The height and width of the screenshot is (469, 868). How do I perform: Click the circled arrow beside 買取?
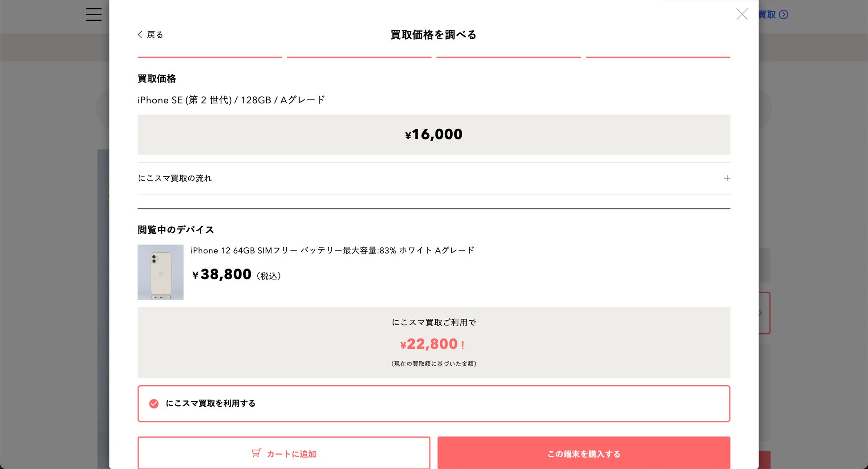(x=783, y=15)
